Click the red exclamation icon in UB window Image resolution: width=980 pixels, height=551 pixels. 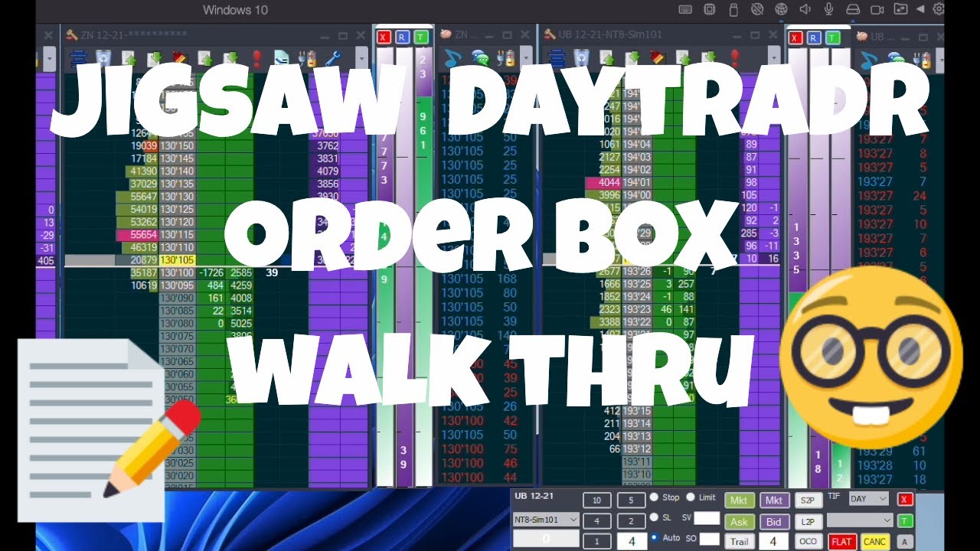735,57
